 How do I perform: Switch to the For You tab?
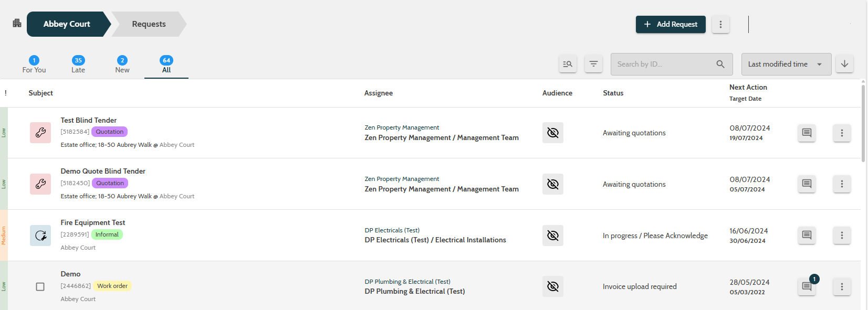[34, 65]
